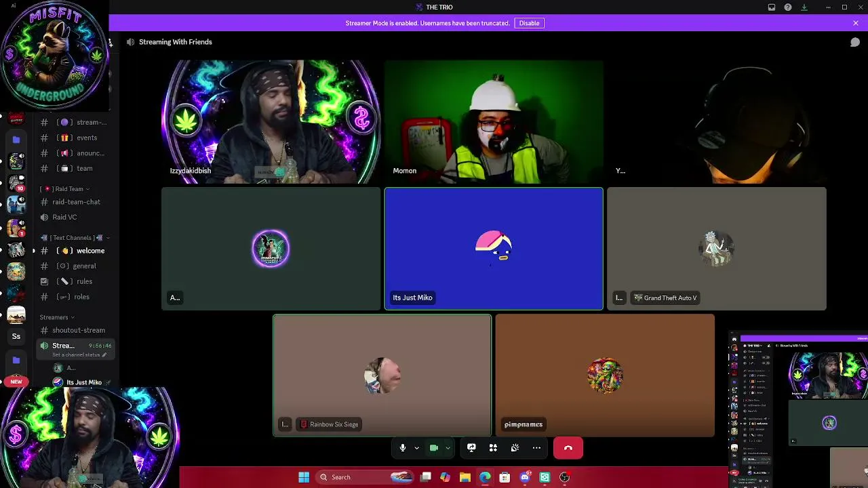Open Windows Start menu
The width and height of the screenshot is (868, 488).
tap(304, 477)
